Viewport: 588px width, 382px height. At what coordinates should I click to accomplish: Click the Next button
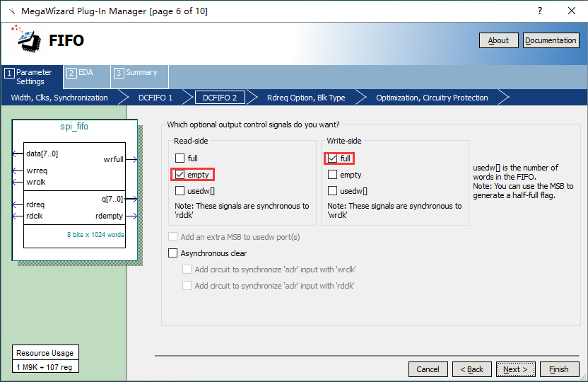(x=515, y=369)
